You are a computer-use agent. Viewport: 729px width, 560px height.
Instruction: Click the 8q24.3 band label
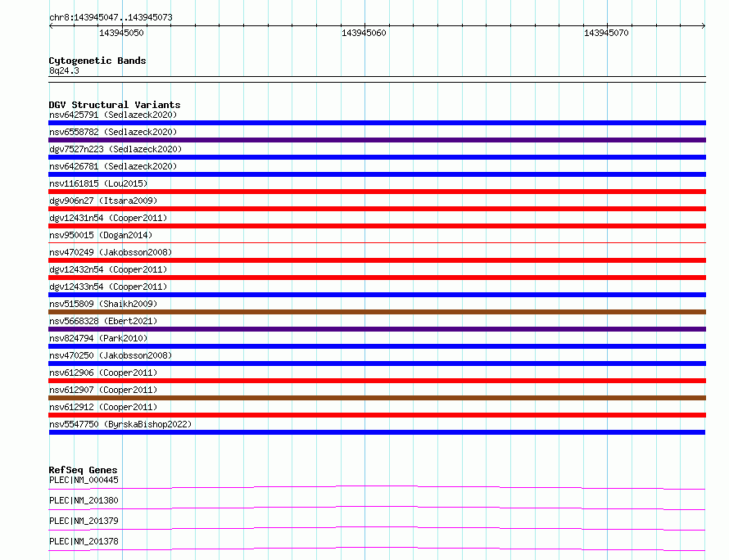(64, 70)
